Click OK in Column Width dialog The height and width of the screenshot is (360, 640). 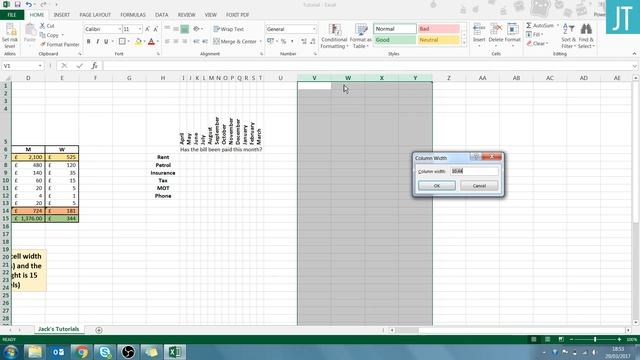437,186
